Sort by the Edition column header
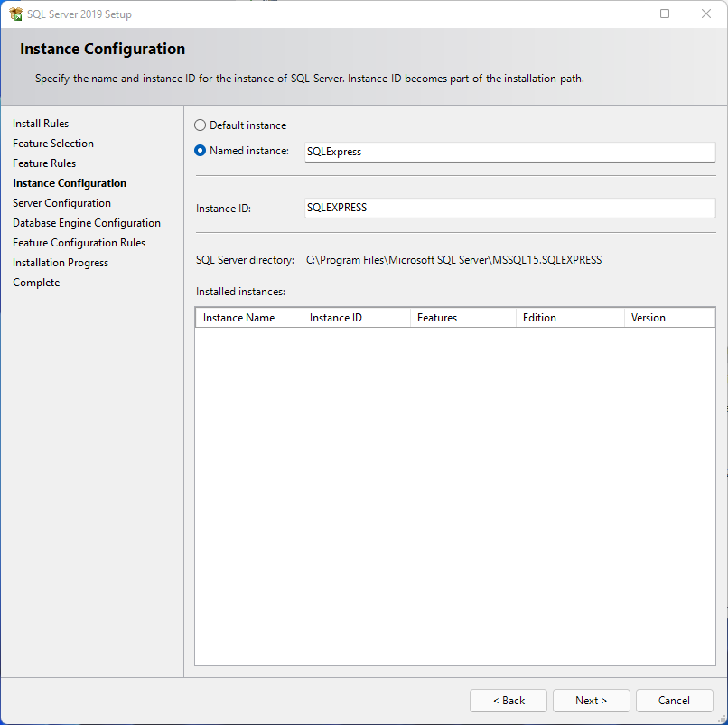728x725 pixels. [570, 318]
